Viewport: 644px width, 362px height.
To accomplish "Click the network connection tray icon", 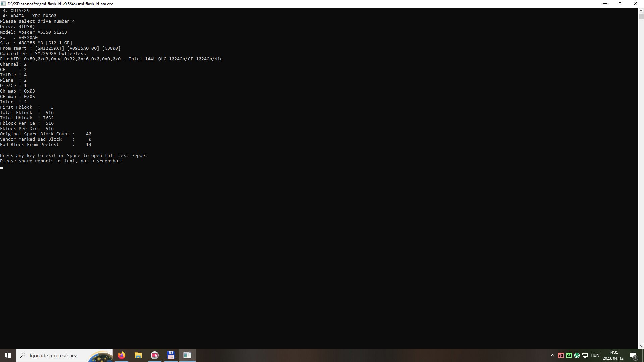I will [585, 355].
